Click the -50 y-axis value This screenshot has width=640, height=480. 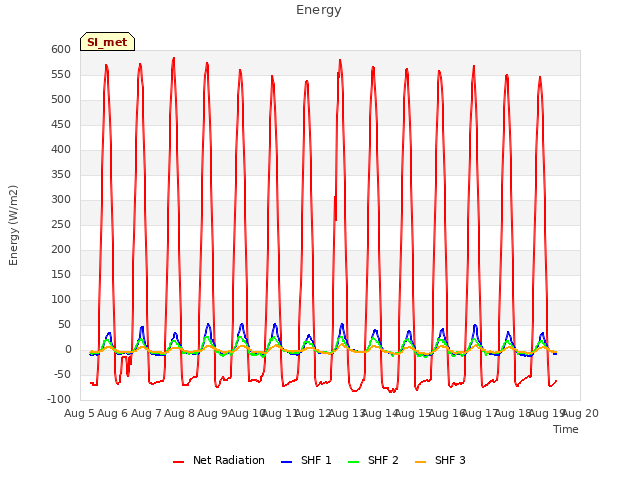pyautogui.click(x=63, y=374)
